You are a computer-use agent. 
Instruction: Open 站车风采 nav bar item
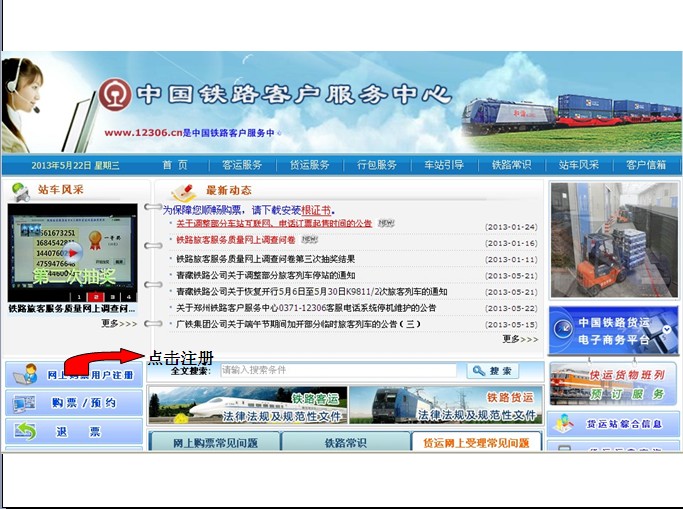click(x=578, y=165)
